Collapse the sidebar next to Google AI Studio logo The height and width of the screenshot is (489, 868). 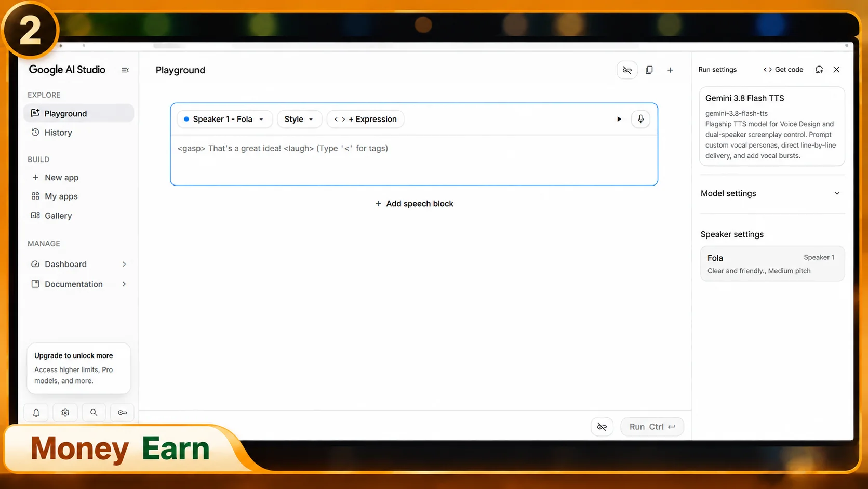click(125, 70)
